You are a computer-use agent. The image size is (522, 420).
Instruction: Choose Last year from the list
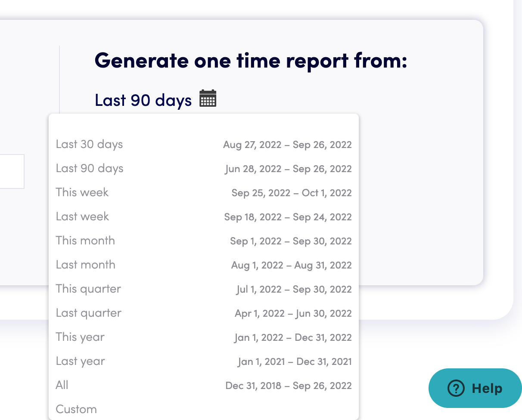pos(81,361)
